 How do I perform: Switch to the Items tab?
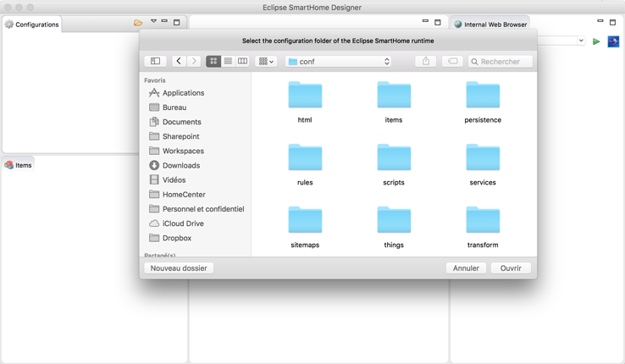[x=19, y=165]
